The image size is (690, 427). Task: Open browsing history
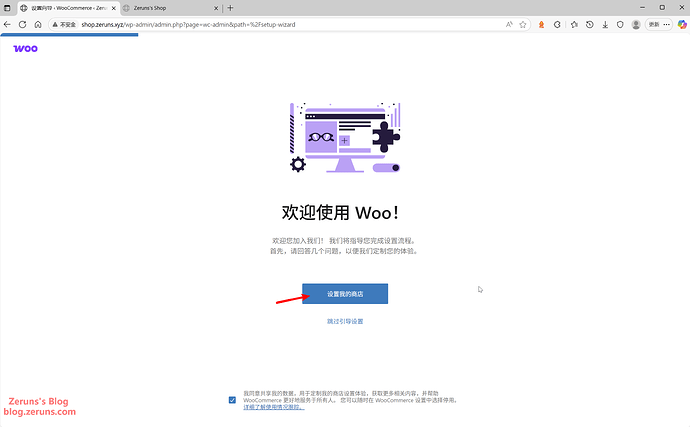(590, 25)
